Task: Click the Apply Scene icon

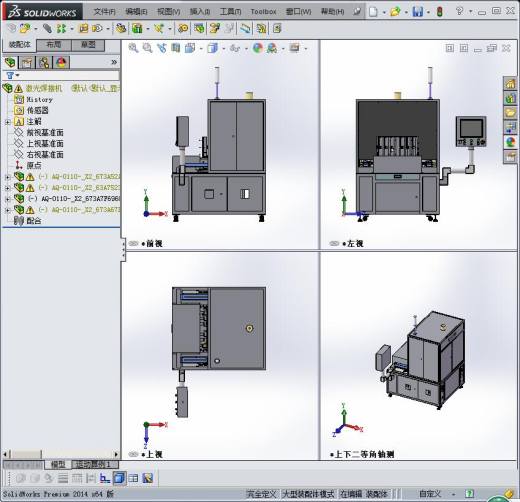Action: [x=272, y=48]
